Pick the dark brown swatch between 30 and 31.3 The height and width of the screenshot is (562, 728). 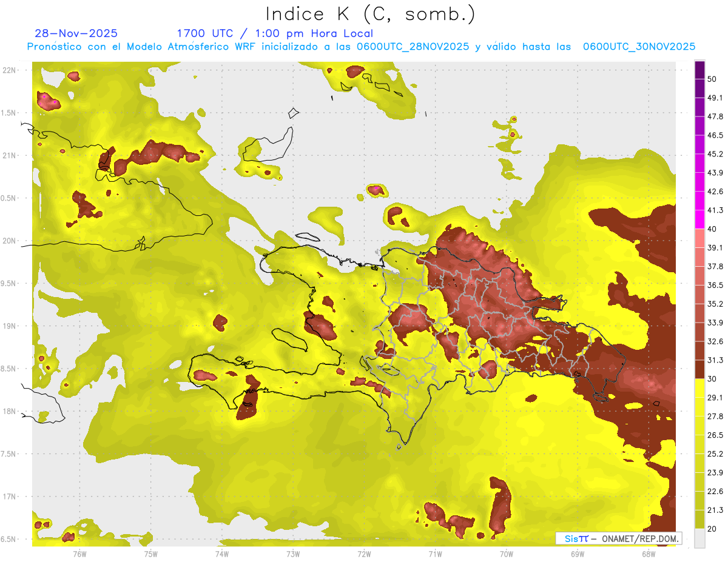pyautogui.click(x=699, y=369)
